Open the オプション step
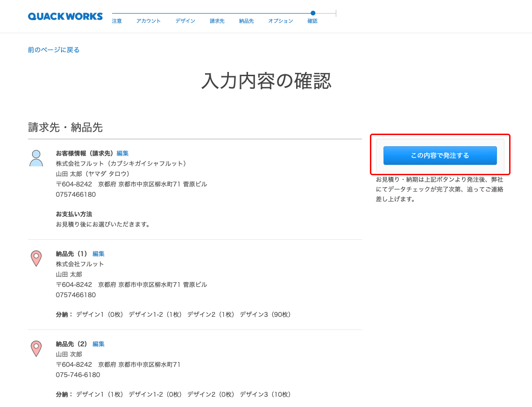 (280, 21)
